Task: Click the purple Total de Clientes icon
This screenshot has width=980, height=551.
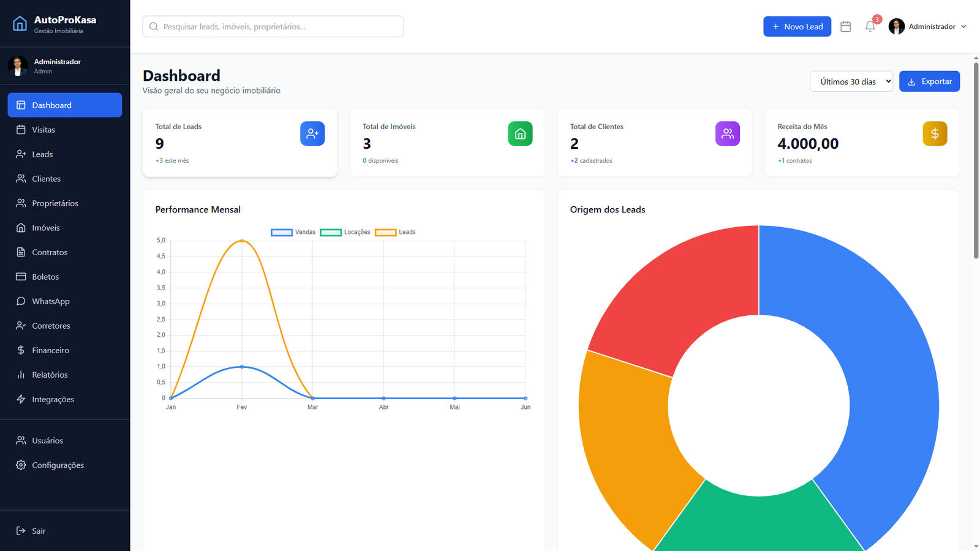Action: point(727,133)
